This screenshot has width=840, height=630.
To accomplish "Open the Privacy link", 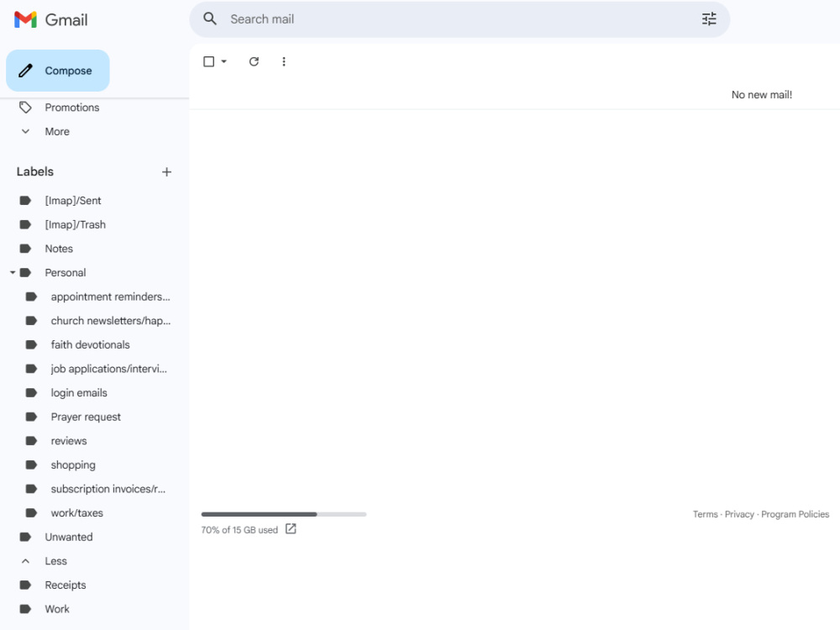I will 739,514.
